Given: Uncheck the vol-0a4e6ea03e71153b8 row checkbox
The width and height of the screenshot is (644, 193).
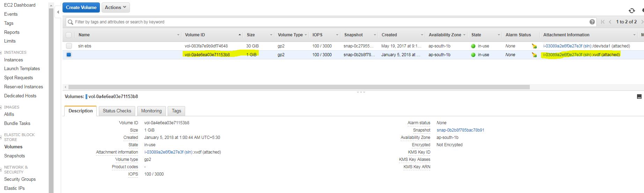Looking at the screenshot, I should 69,55.
